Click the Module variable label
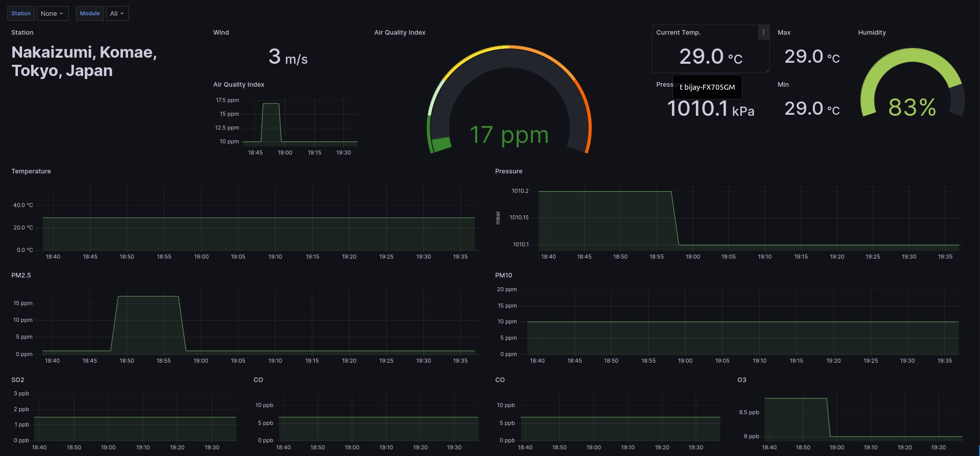980x456 pixels. pyautogui.click(x=90, y=13)
